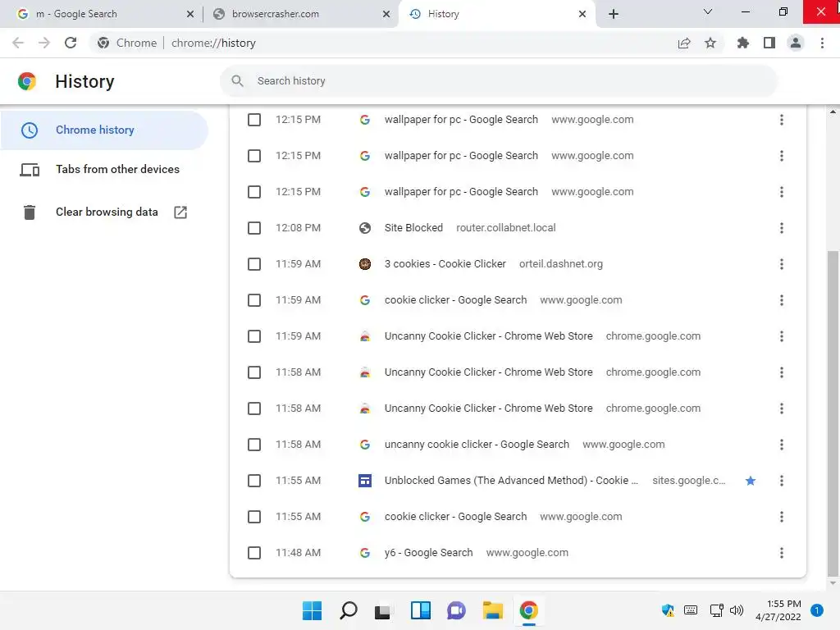Open actions menu for 3 cookies entry
This screenshot has height=630, width=840.
782,264
